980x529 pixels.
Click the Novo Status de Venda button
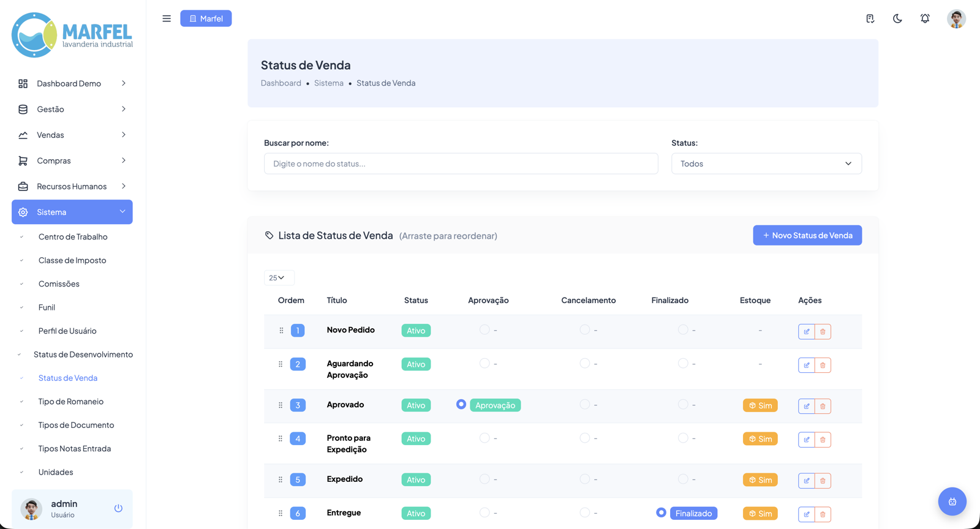pos(807,235)
